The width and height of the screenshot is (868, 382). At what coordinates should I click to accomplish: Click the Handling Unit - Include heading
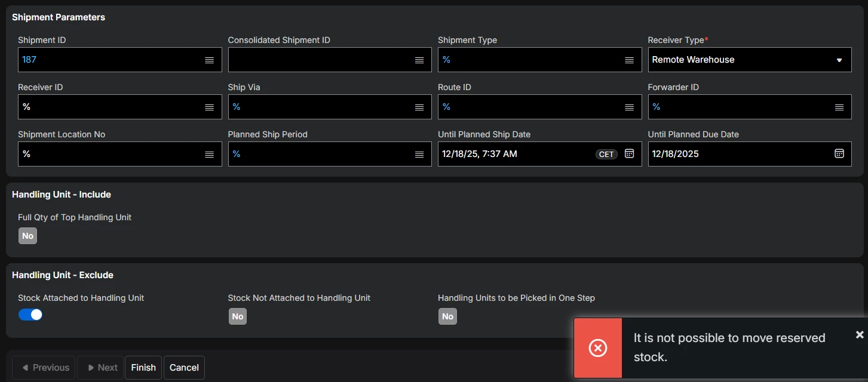(x=62, y=195)
